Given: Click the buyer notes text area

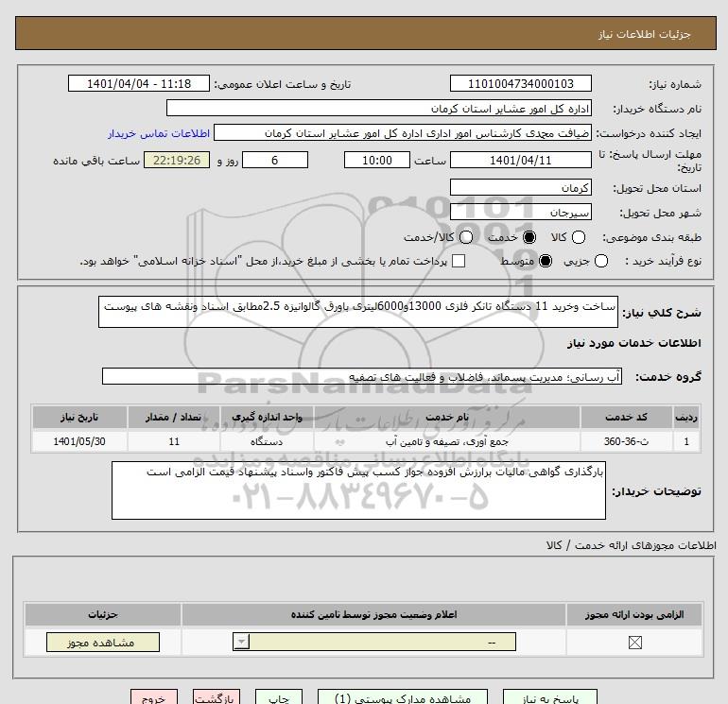Looking at the screenshot, I should (x=358, y=490).
